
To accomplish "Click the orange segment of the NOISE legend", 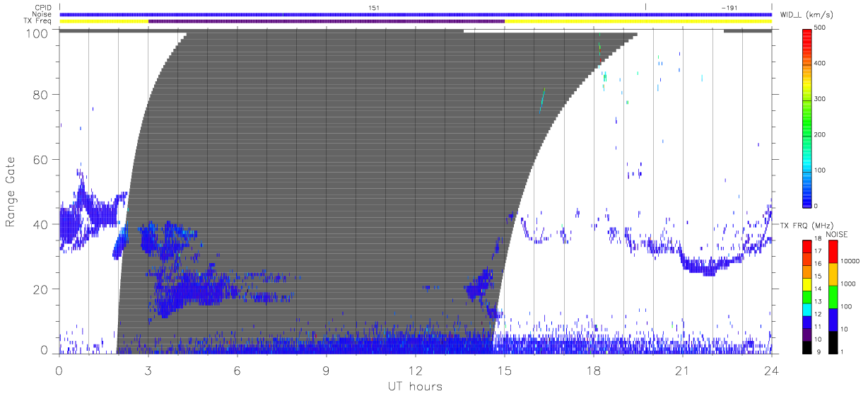I will point(833,274).
